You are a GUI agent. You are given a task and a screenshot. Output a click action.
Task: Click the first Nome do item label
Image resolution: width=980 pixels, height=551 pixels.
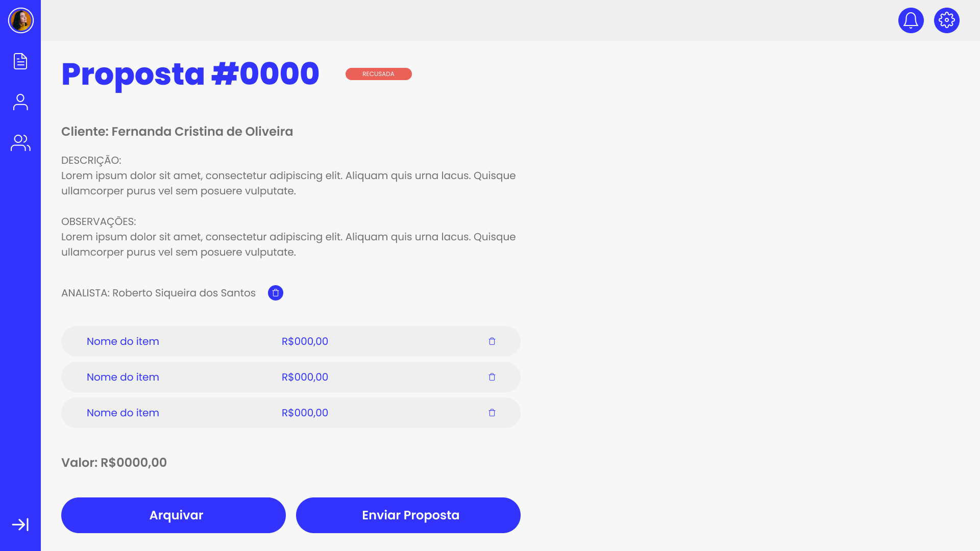coord(122,341)
